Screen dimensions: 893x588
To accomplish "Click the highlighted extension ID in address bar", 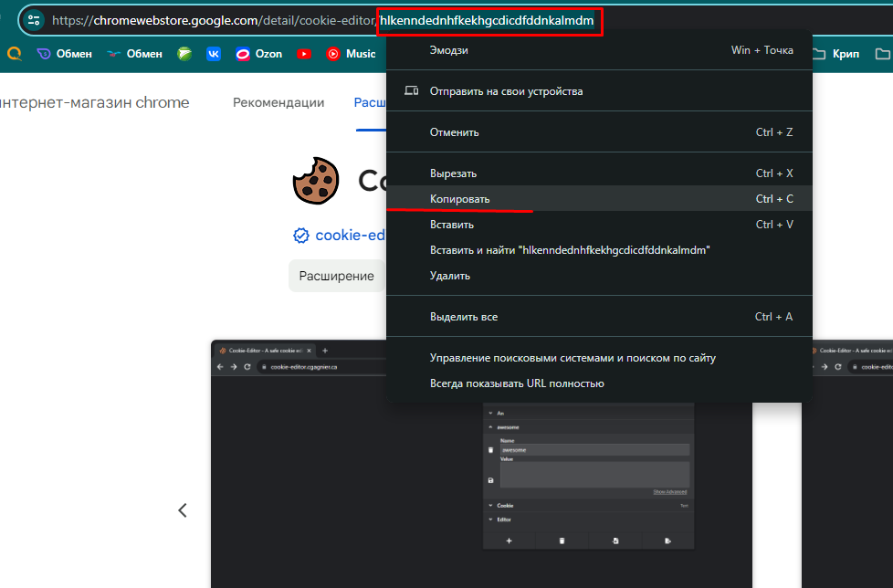I will [490, 19].
